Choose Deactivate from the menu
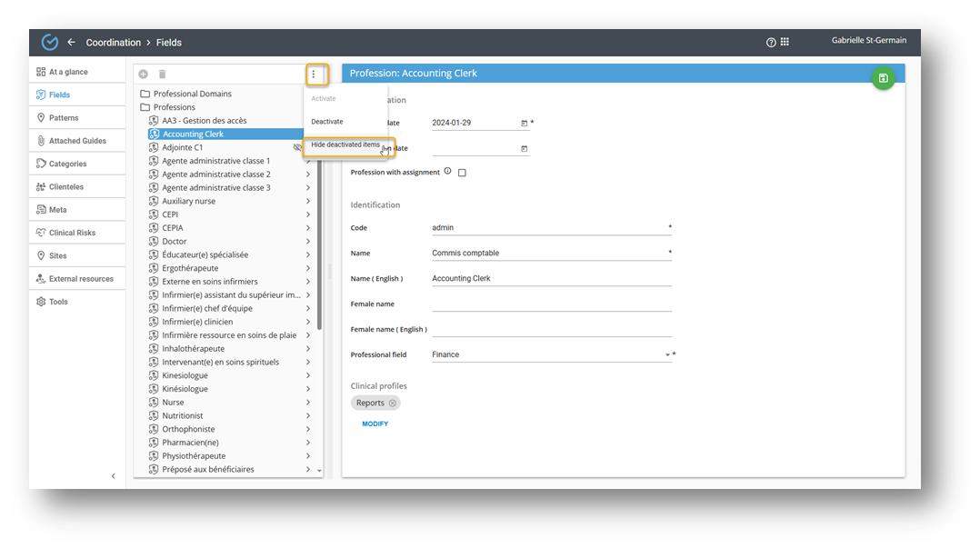980x548 pixels. point(327,122)
